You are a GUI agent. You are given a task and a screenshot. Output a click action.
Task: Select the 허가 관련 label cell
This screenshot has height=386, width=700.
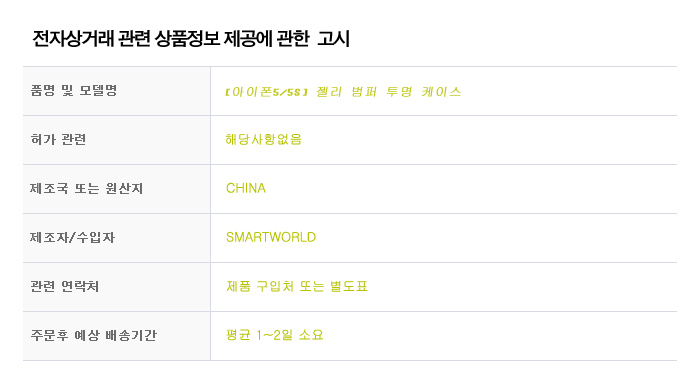117,140
